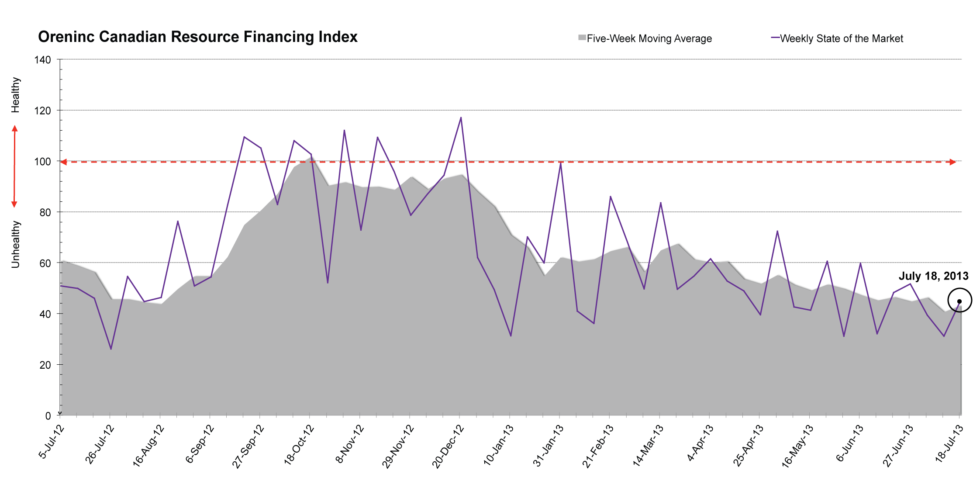Click the 4-Apr-13 date label
The height and width of the screenshot is (498, 980).
pos(700,443)
